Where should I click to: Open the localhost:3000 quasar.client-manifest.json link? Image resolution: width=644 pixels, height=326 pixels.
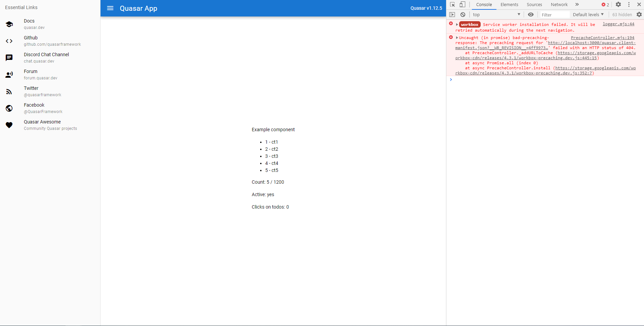(546, 45)
